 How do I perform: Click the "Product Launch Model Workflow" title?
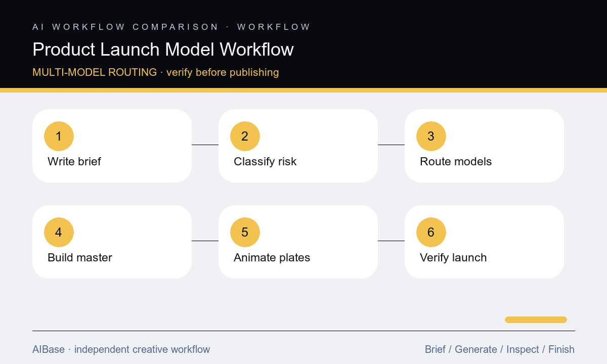click(163, 50)
